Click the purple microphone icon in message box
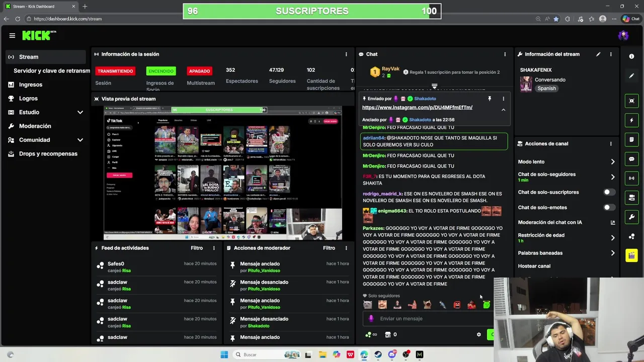The width and height of the screenshot is (644, 362). pyautogui.click(x=371, y=318)
